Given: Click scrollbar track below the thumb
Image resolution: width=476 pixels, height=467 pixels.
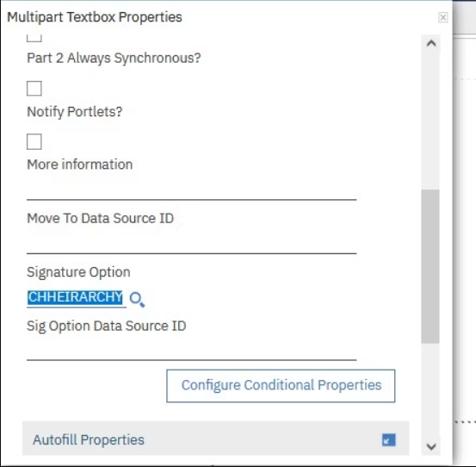Looking at the screenshot, I should pyautogui.click(x=430, y=390).
